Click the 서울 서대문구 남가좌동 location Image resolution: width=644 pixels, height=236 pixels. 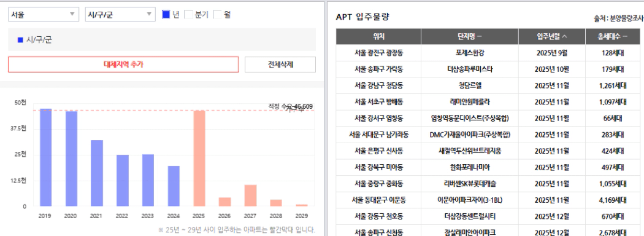[378, 134]
